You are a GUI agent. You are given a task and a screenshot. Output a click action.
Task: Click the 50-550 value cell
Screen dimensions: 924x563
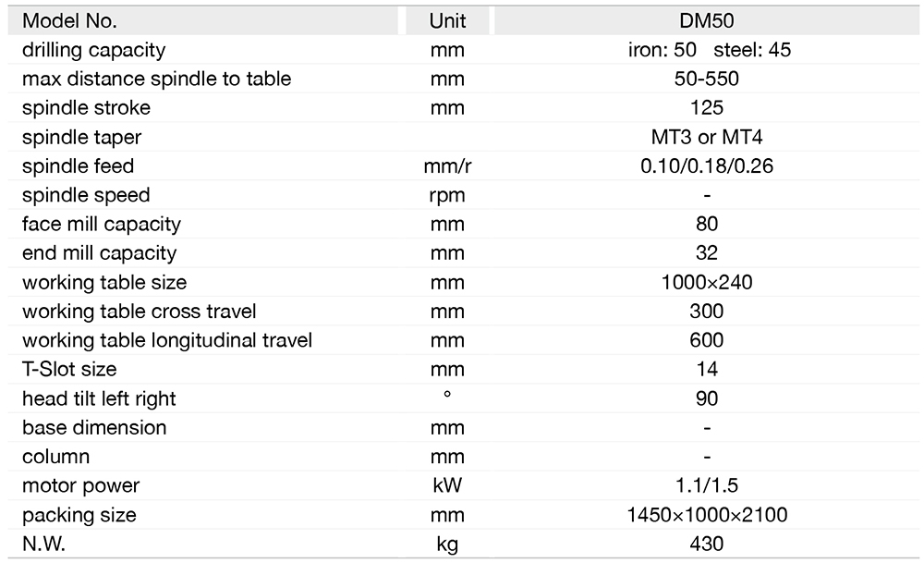706,79
